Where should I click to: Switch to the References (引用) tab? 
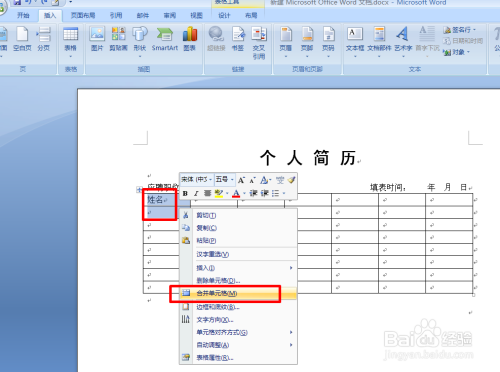[116, 15]
